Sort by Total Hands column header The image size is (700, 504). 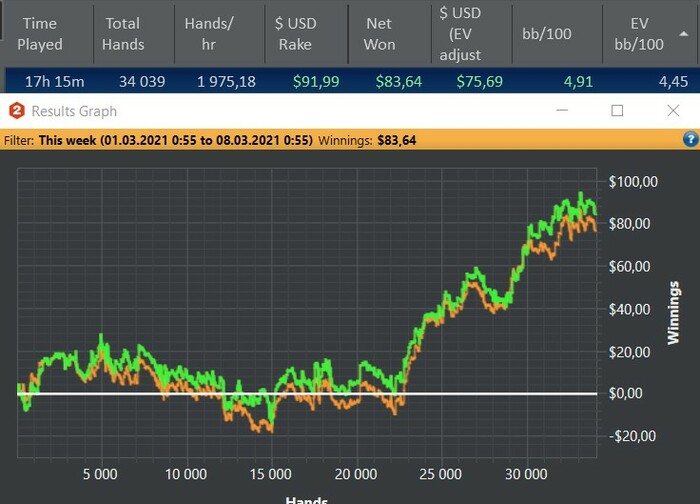point(123,34)
